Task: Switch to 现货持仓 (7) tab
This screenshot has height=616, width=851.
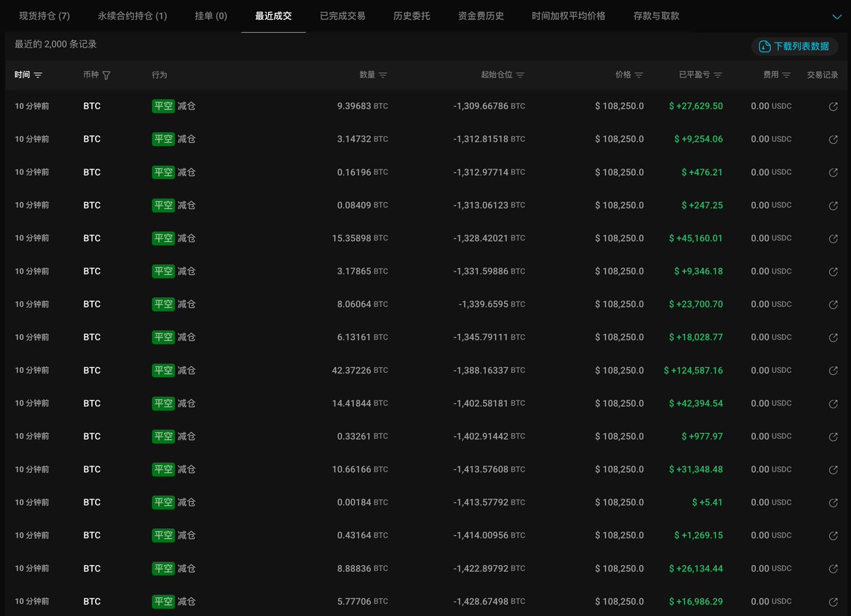Action: 45,16
